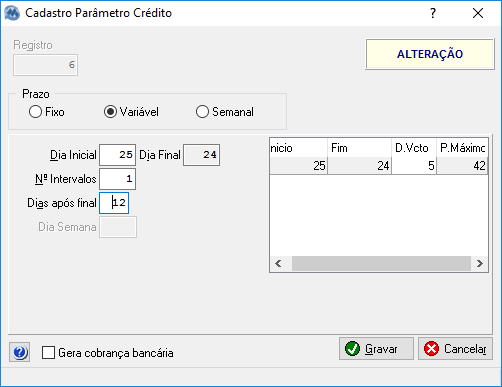
Task: Click the Dias após final field
Action: (x=114, y=203)
